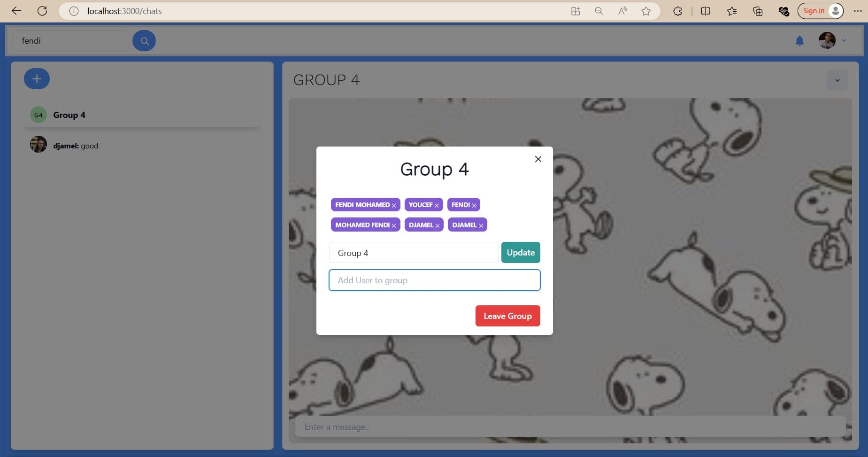Remove FENDI MOHAMED from the group
The width and height of the screenshot is (868, 457).
394,206
